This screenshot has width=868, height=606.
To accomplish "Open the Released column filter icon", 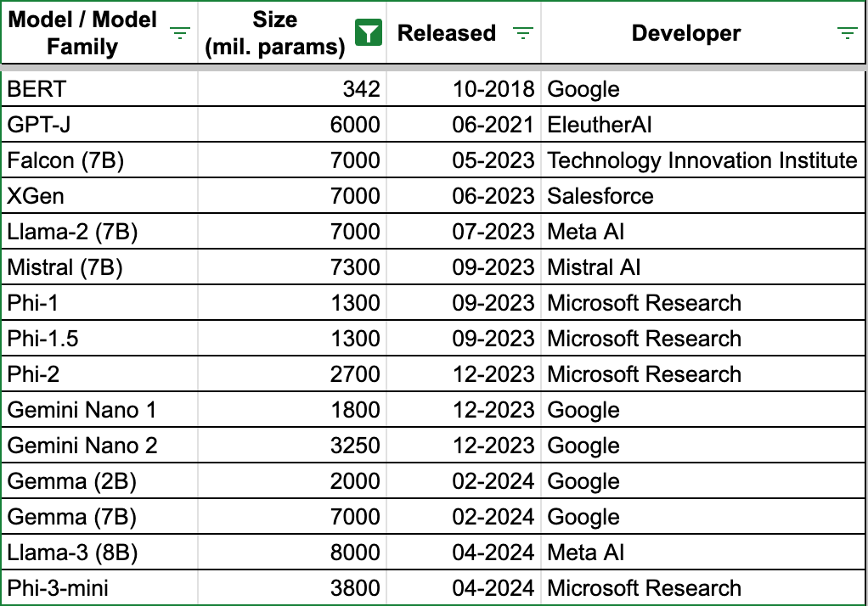I will click(x=523, y=33).
